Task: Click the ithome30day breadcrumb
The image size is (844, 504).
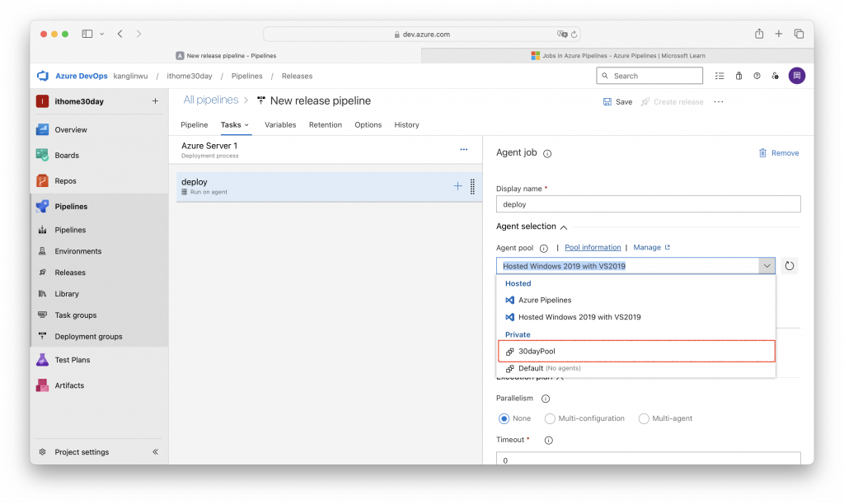Action: (190, 76)
